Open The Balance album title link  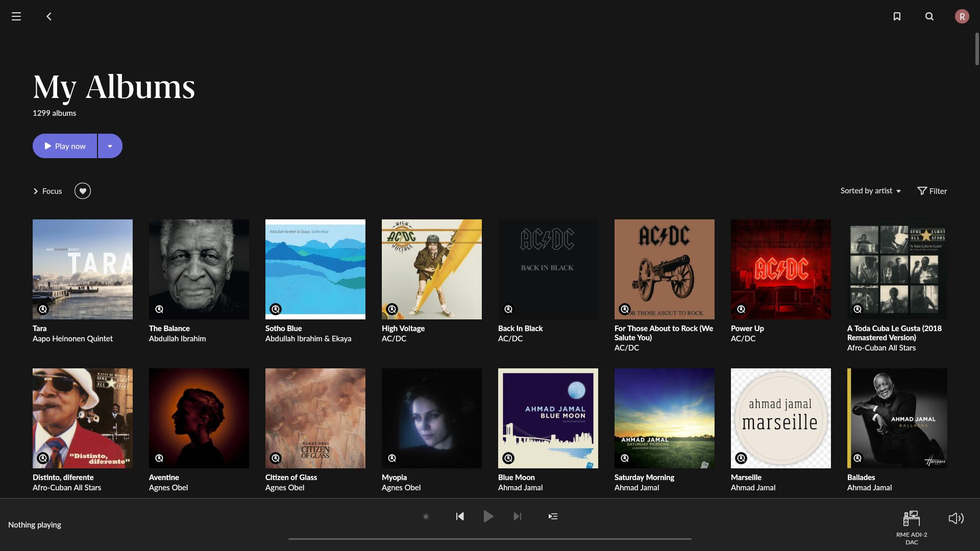169,329
